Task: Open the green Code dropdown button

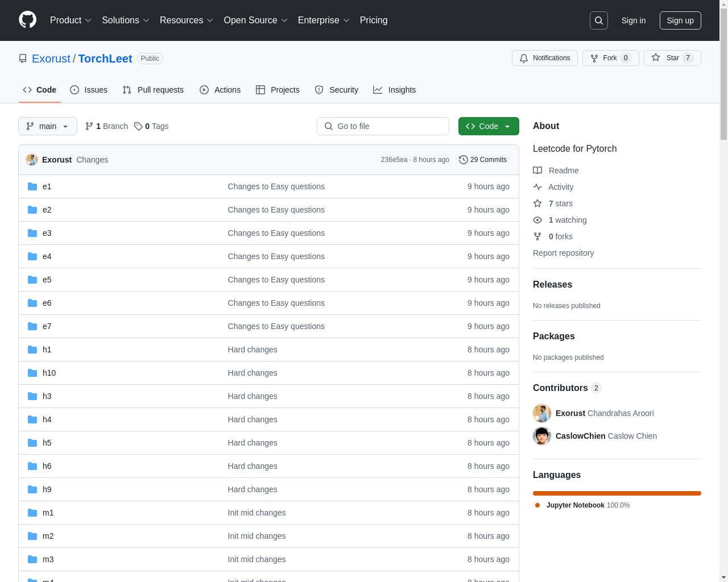Action: point(489,126)
